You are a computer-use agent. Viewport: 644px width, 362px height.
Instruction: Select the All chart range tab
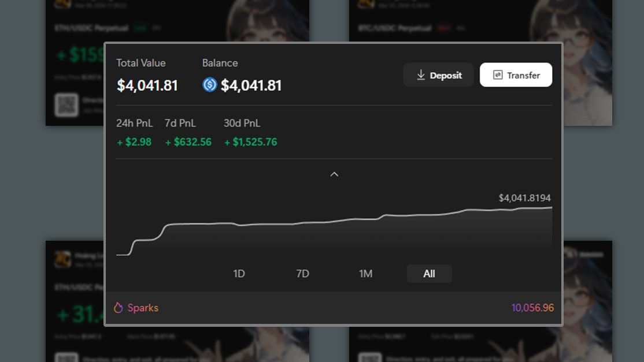[x=429, y=274]
